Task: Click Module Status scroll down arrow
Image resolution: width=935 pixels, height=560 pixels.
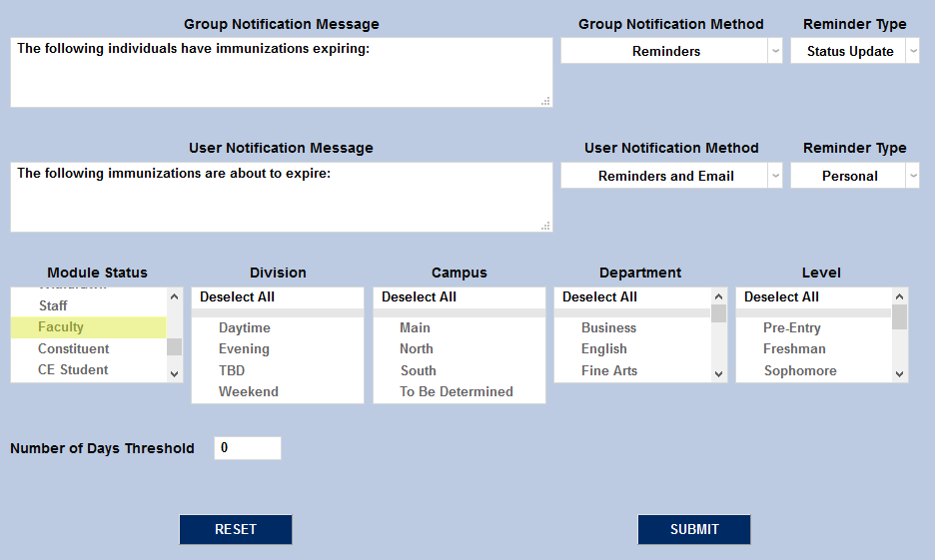Action: click(x=174, y=374)
